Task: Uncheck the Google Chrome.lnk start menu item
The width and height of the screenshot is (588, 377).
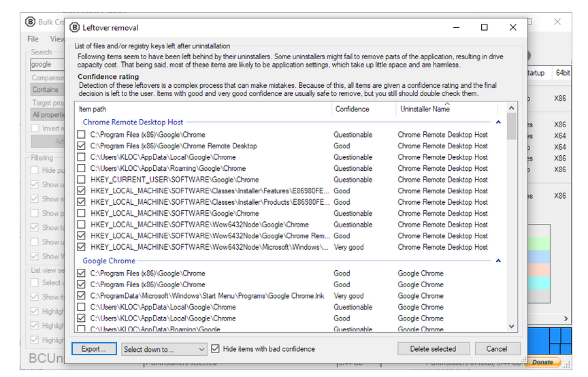Action: (x=81, y=295)
